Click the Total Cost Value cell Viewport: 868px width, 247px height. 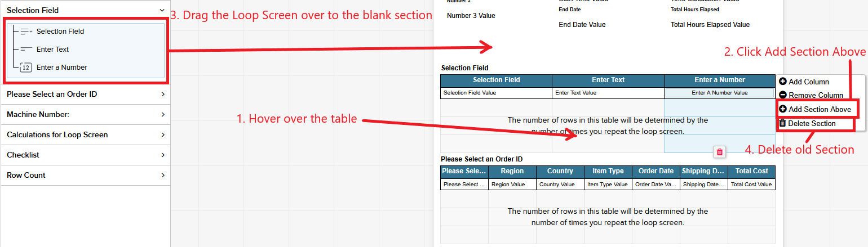pos(751,185)
